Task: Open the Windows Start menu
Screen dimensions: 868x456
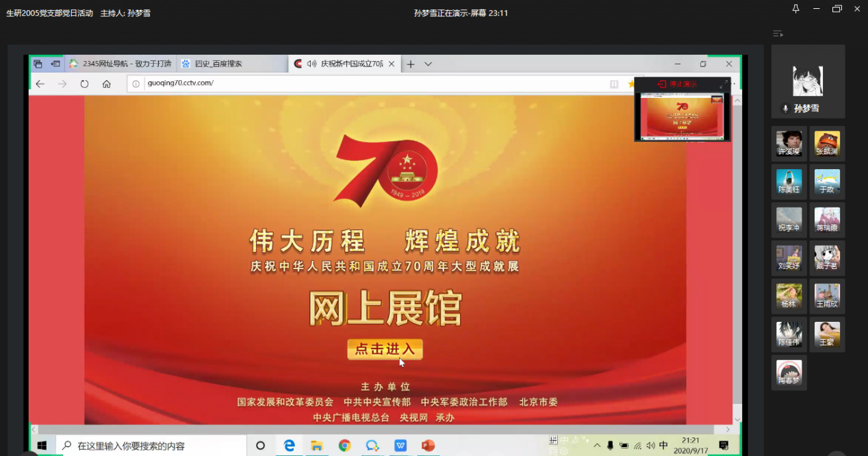Action: pyautogui.click(x=41, y=445)
